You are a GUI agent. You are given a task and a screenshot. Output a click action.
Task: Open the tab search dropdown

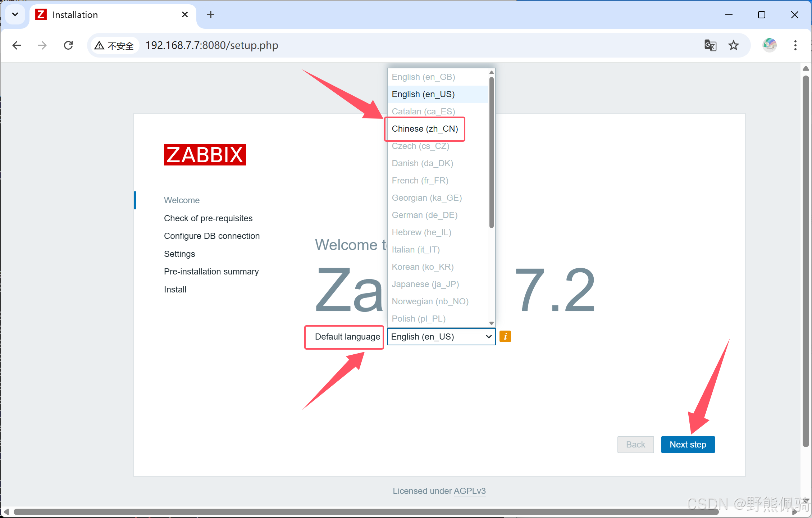(15, 15)
